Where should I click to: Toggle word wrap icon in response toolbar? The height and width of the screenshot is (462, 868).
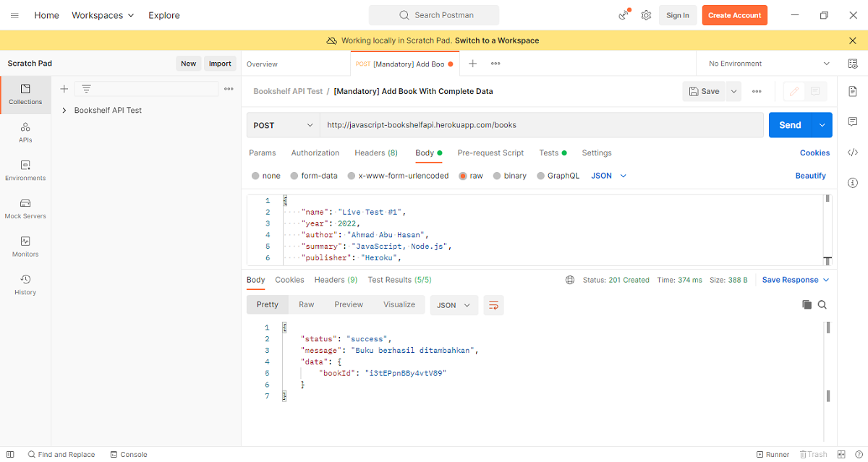493,305
